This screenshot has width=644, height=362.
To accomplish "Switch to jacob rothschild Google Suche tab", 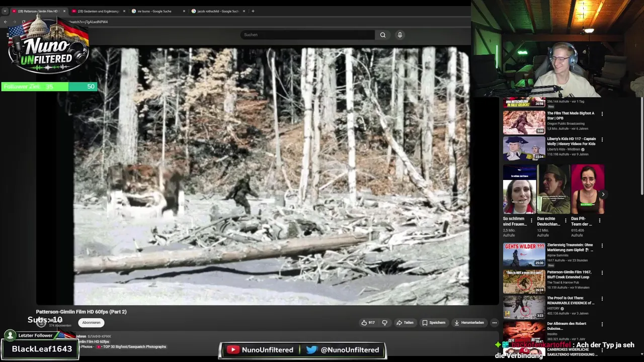I will coord(217,11).
